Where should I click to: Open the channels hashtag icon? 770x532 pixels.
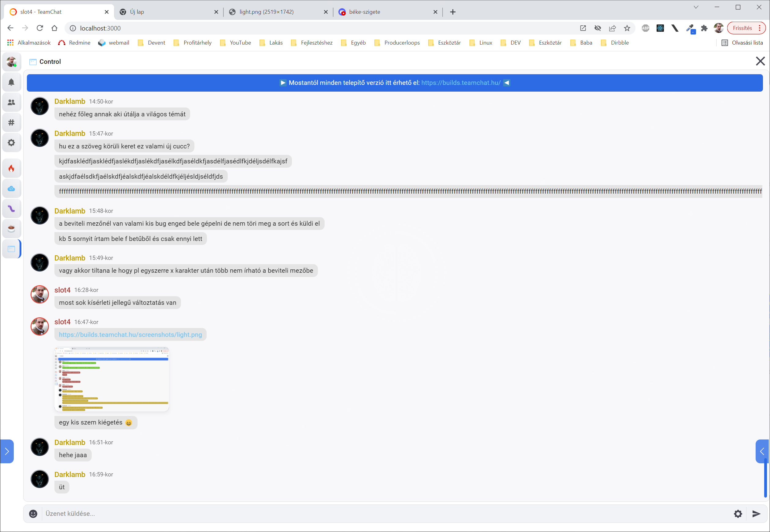[x=11, y=122]
